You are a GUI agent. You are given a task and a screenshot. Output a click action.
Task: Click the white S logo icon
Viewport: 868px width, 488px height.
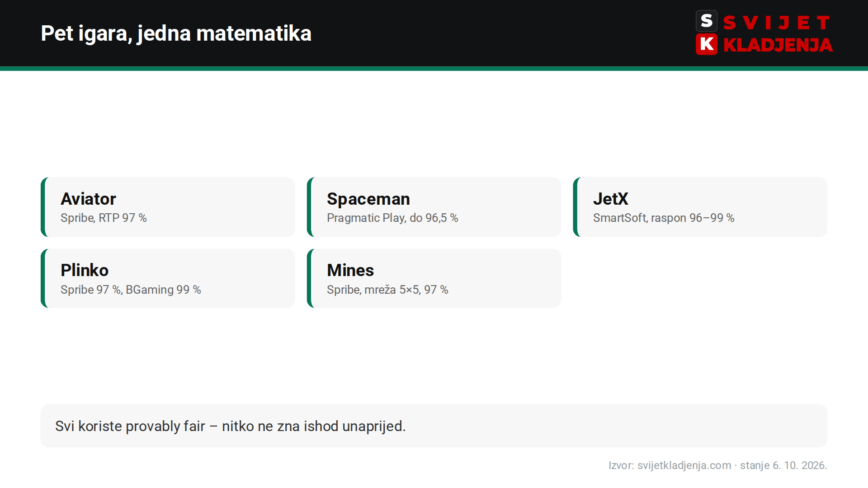(x=707, y=21)
